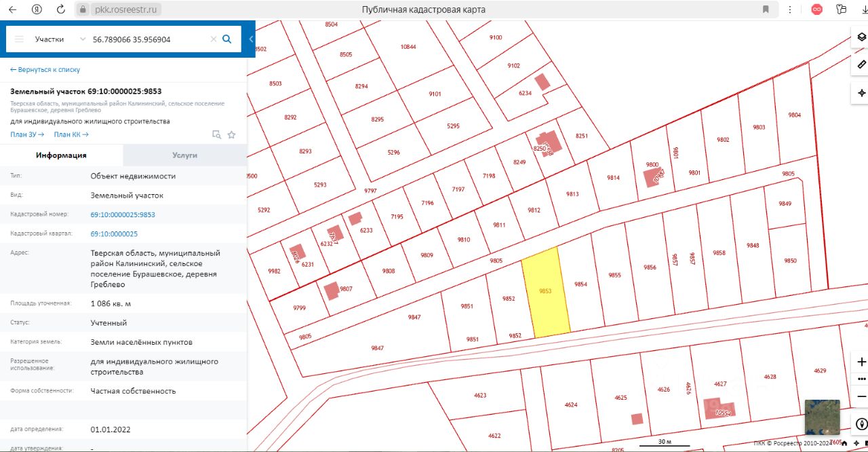Open cadastral quarter link 69:10:0000025
Viewport: 868px width, 452px height.
[114, 233]
